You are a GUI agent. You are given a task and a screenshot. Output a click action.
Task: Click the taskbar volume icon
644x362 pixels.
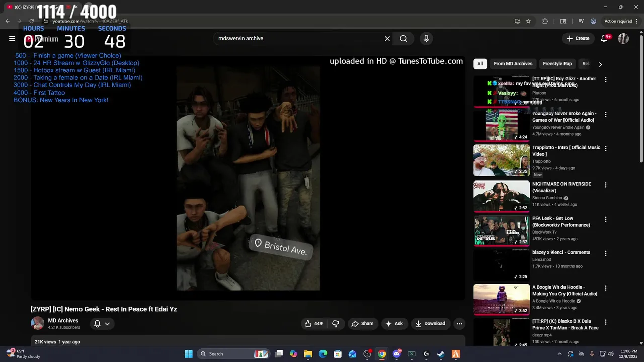(611, 354)
